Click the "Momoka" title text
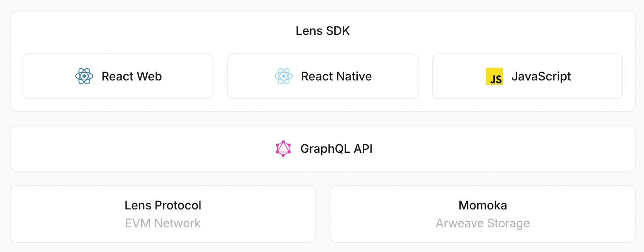Image resolution: width=644 pixels, height=252 pixels. coord(483,205)
